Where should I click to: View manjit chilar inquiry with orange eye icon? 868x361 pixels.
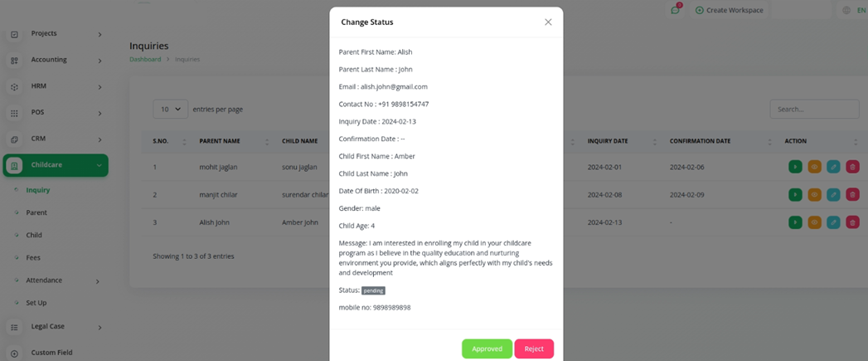814,195
